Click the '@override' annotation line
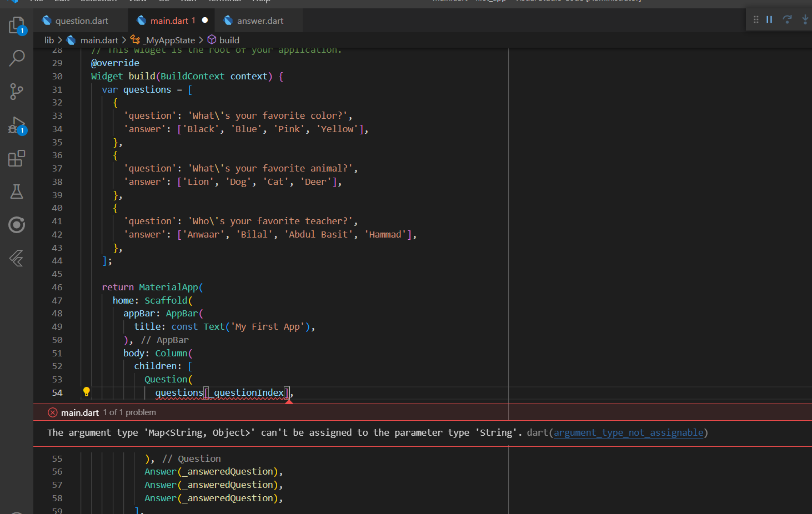812x514 pixels. coord(115,63)
